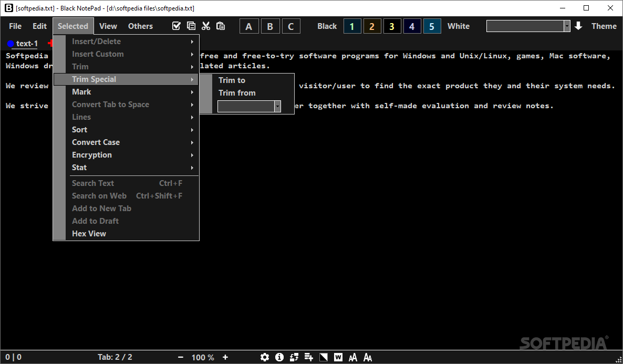Viewport: 623px width, 364px height.
Task: Click the copy toolbar icon
Action: [x=191, y=26]
